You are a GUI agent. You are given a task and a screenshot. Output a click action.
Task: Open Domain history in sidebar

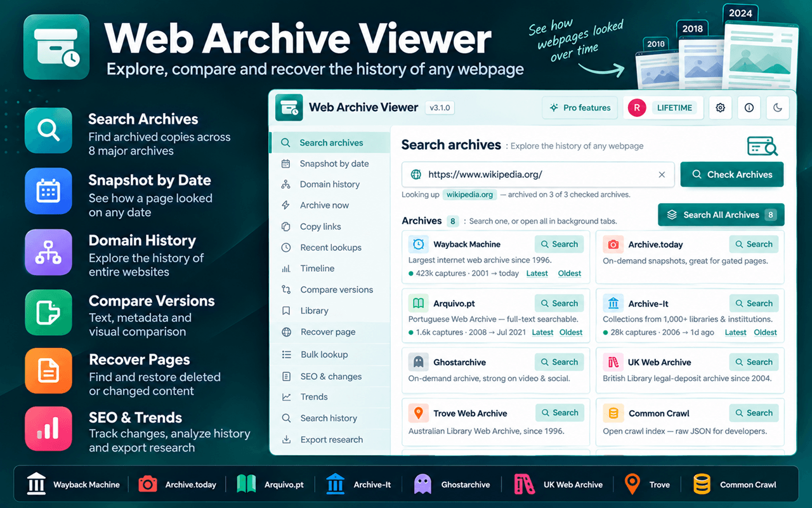point(330,184)
